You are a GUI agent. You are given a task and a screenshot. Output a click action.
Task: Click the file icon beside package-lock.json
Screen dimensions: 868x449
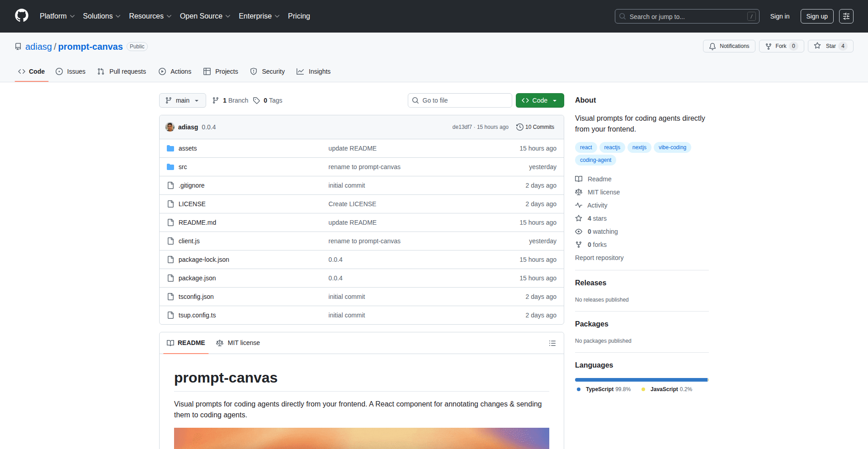point(170,260)
